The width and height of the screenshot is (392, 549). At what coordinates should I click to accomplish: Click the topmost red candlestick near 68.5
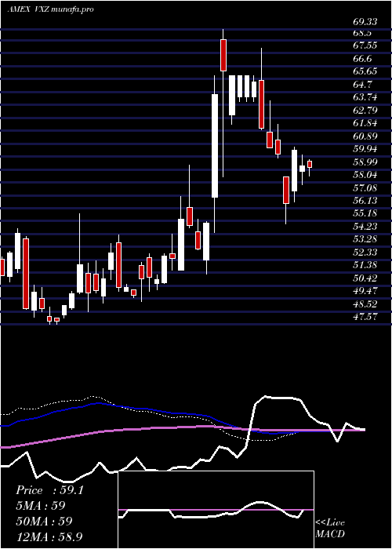pos(223,56)
